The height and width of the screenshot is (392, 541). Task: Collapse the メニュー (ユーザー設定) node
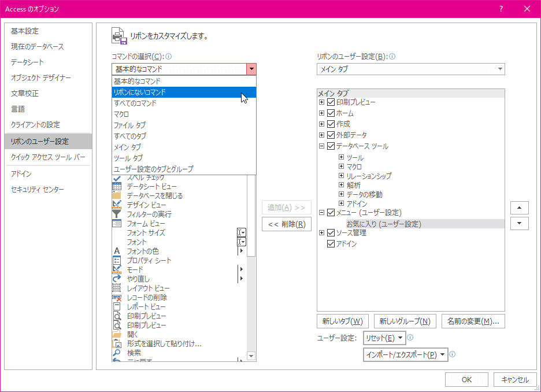(321, 213)
